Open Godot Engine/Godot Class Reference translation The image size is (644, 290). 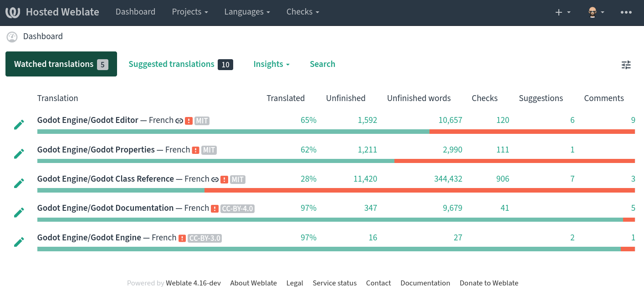point(123,178)
